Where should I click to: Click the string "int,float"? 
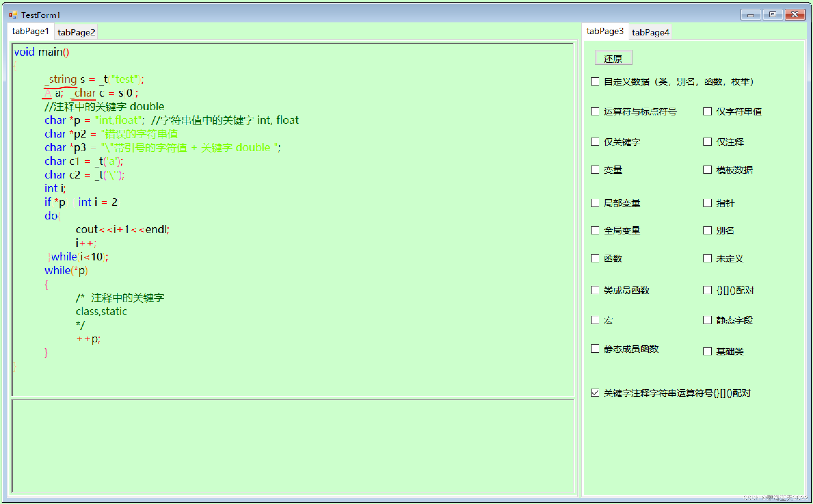pos(118,120)
